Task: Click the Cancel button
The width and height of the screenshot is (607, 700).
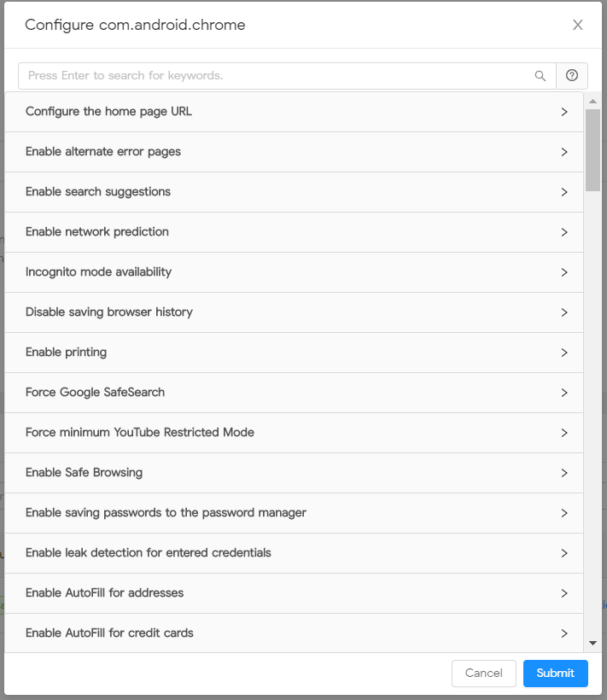Action: point(484,674)
